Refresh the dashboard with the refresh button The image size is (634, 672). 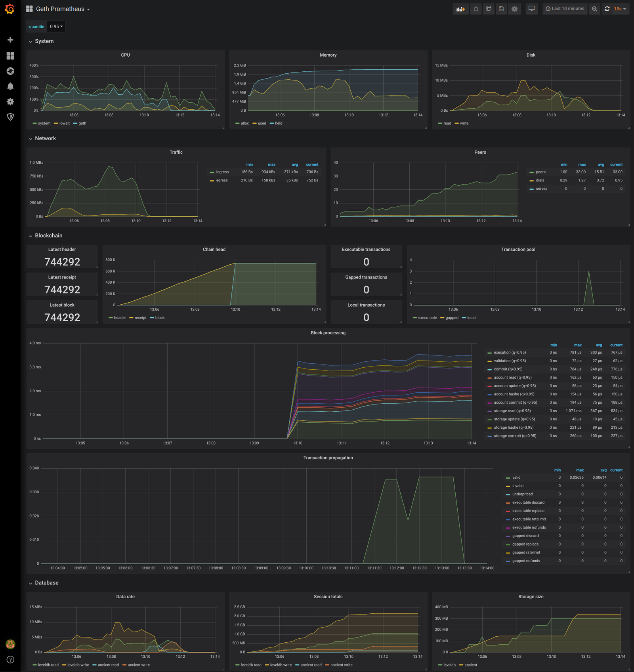coord(607,9)
